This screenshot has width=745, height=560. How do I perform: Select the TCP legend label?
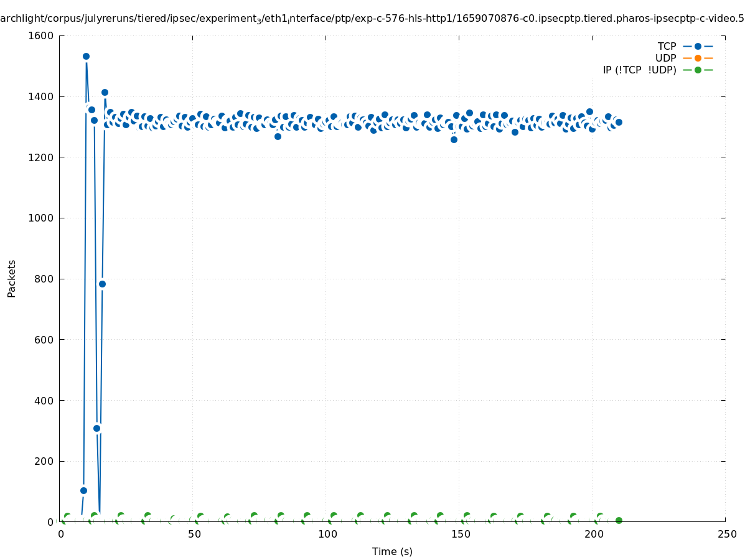667,46
